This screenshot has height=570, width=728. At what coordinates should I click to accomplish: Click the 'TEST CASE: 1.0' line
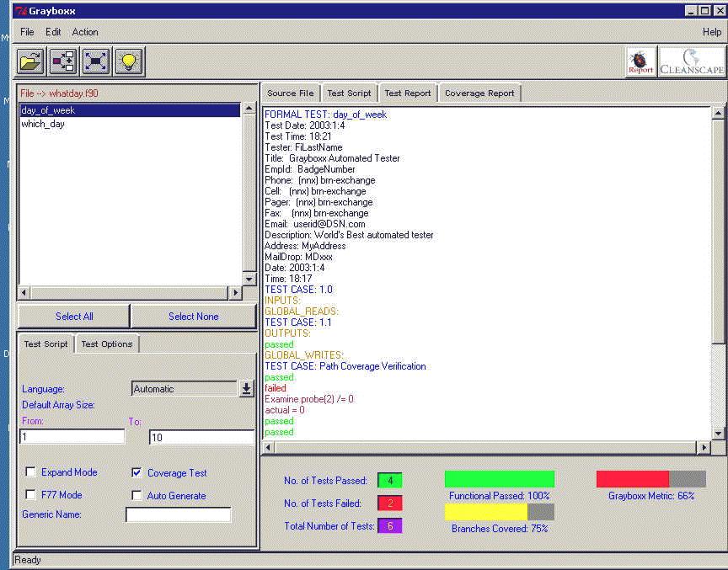coord(298,290)
